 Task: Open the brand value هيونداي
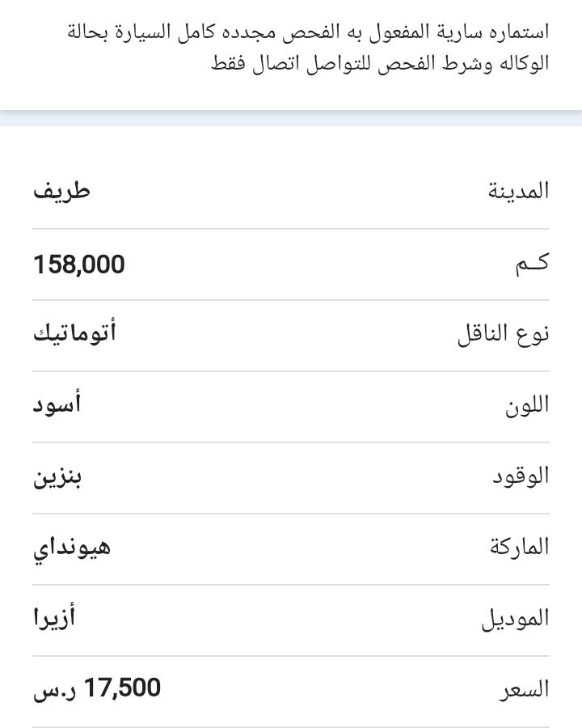(72, 548)
